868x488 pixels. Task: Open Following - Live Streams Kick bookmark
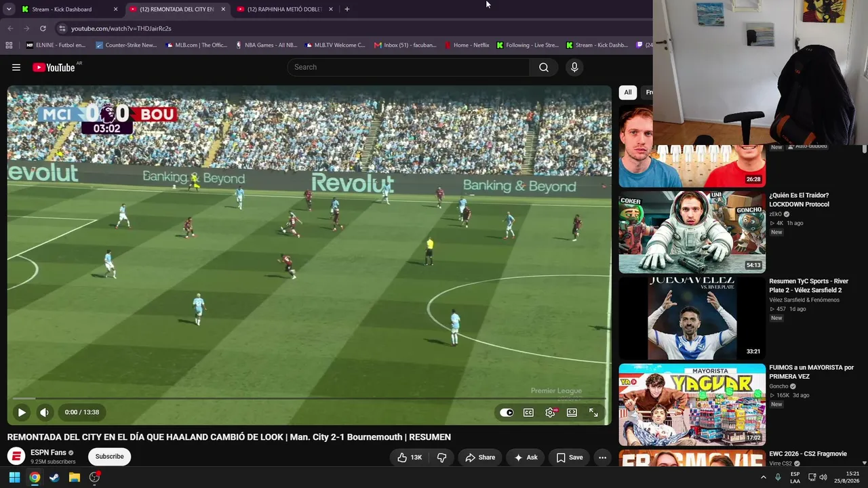(528, 45)
